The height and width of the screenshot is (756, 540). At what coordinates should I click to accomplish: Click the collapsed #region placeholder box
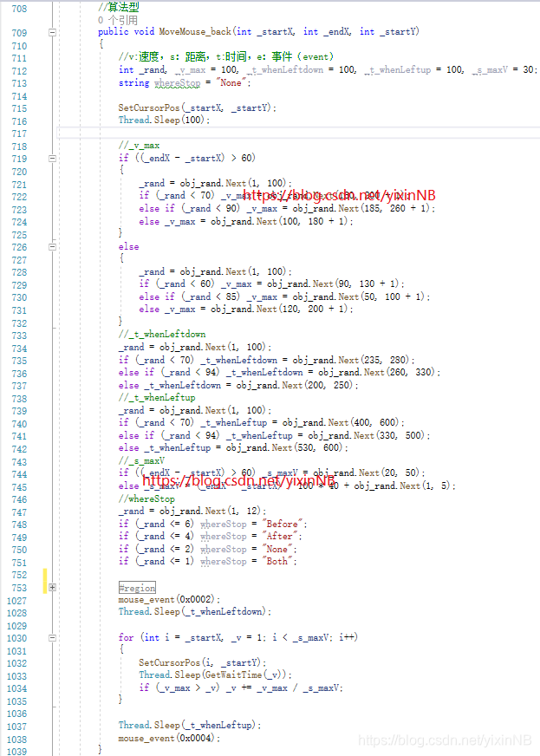point(137,587)
